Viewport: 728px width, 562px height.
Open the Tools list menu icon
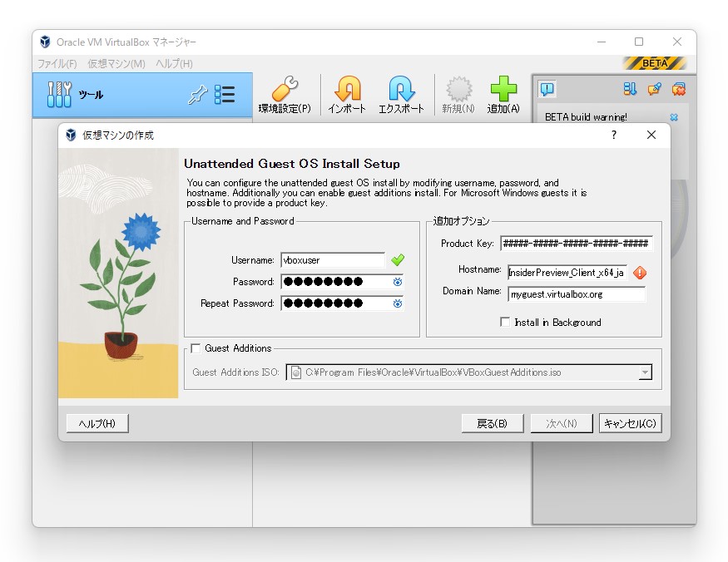225,95
